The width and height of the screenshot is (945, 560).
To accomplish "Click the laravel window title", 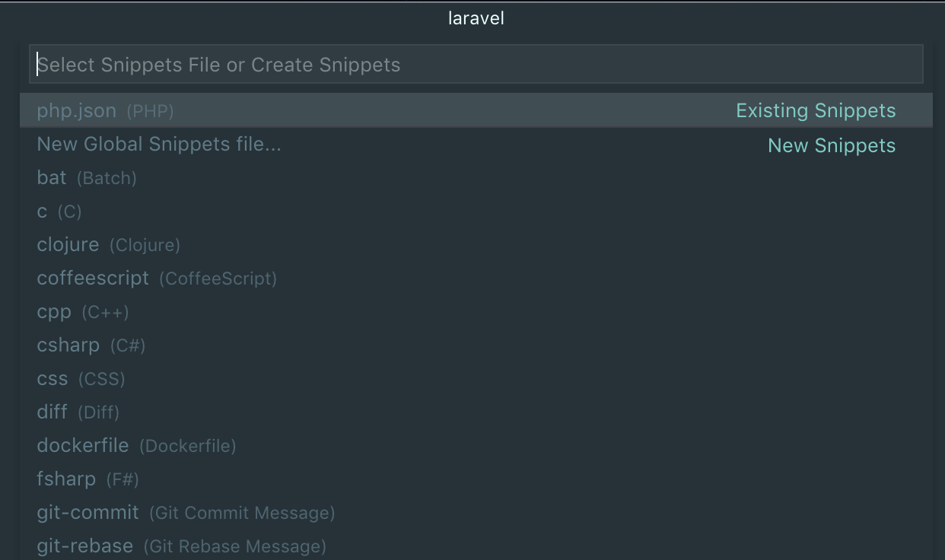I will [x=476, y=18].
